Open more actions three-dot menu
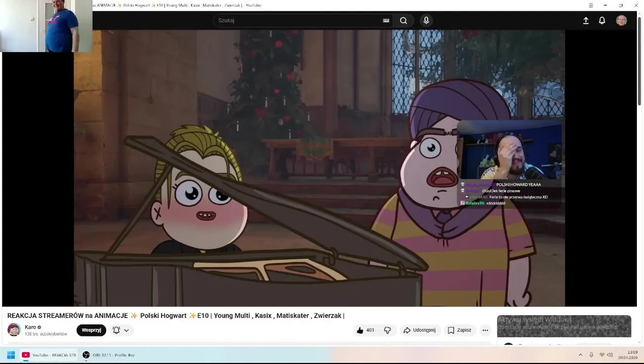The width and height of the screenshot is (644, 364). coord(485,330)
